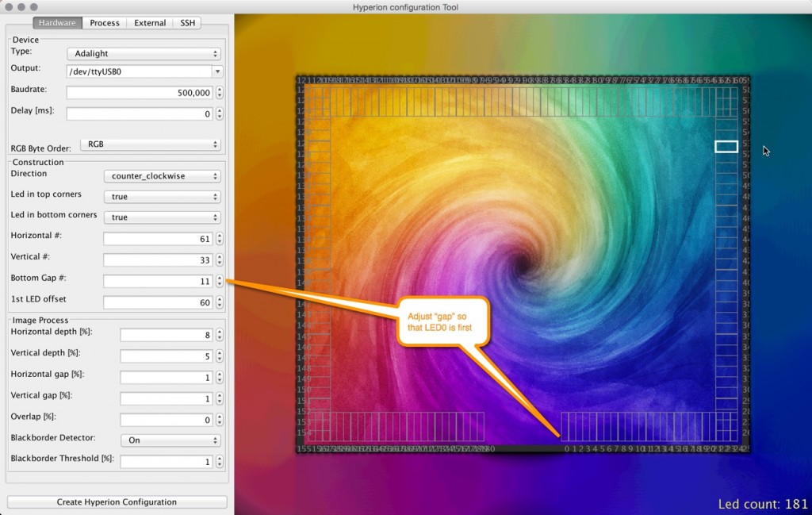Image resolution: width=812 pixels, height=515 pixels.
Task: Increment the Delay milliseconds value
Action: pos(220,110)
